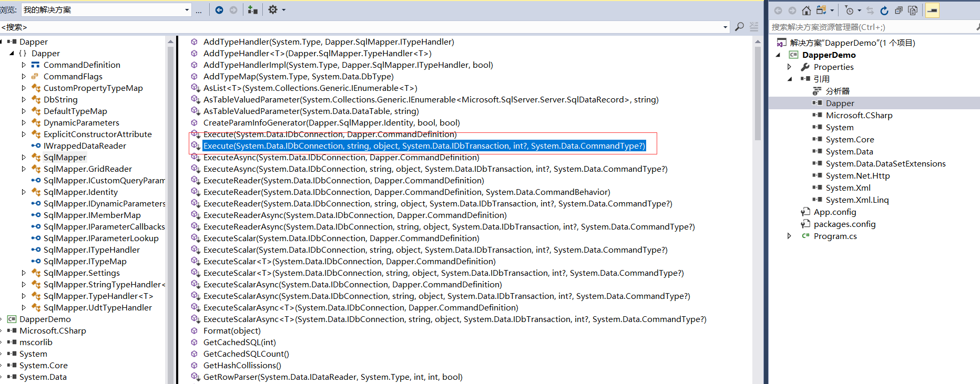980x384 pixels.
Task: Select Format(object) member
Action: coord(232,330)
